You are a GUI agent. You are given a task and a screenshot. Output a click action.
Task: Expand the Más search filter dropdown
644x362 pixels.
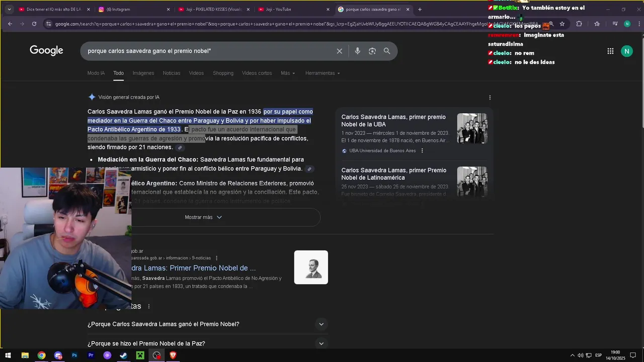[288, 73]
